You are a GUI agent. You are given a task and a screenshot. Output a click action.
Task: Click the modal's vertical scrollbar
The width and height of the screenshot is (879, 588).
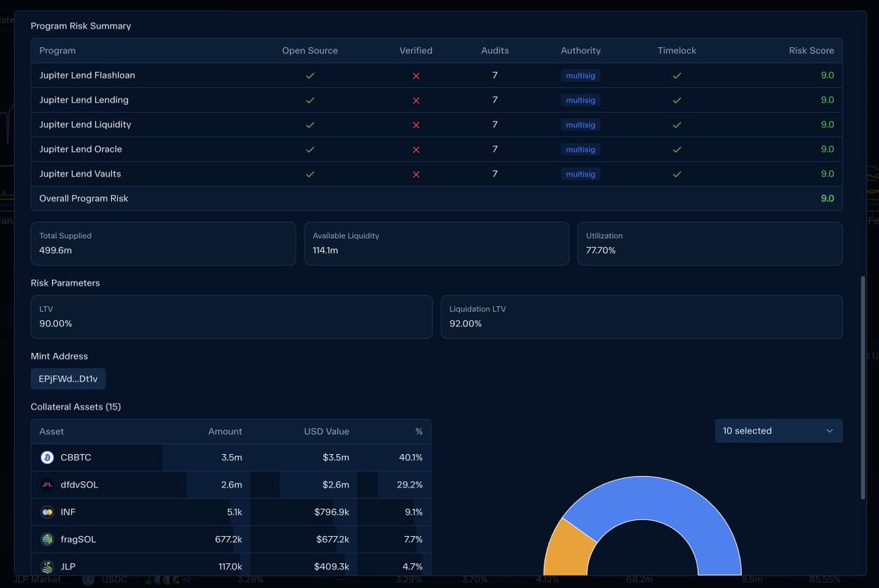pyautogui.click(x=863, y=388)
